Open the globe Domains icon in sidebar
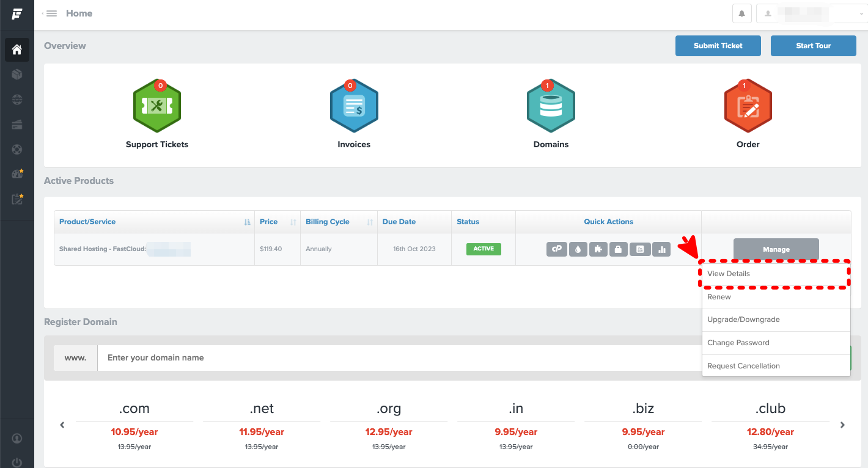Screen dimensions: 868x468 point(17,100)
